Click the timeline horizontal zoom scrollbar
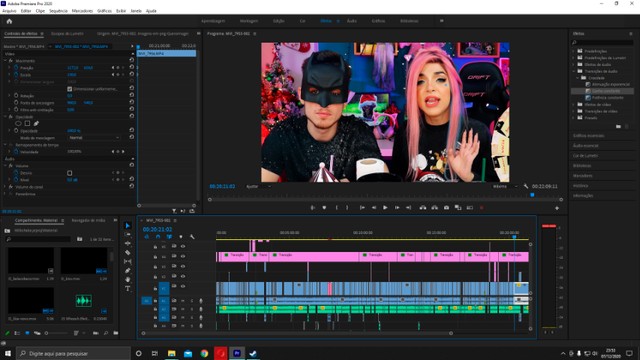Screen dimensions: 640x360 pos(297,333)
